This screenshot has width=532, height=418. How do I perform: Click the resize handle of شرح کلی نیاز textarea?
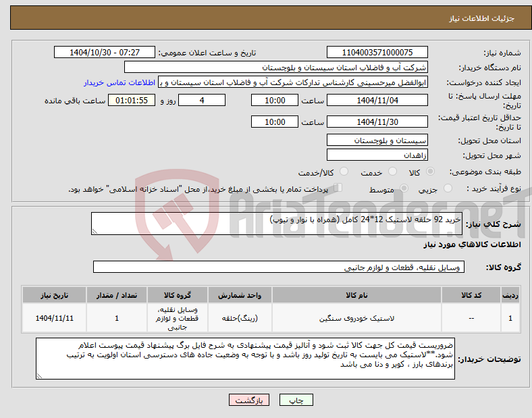point(95,232)
